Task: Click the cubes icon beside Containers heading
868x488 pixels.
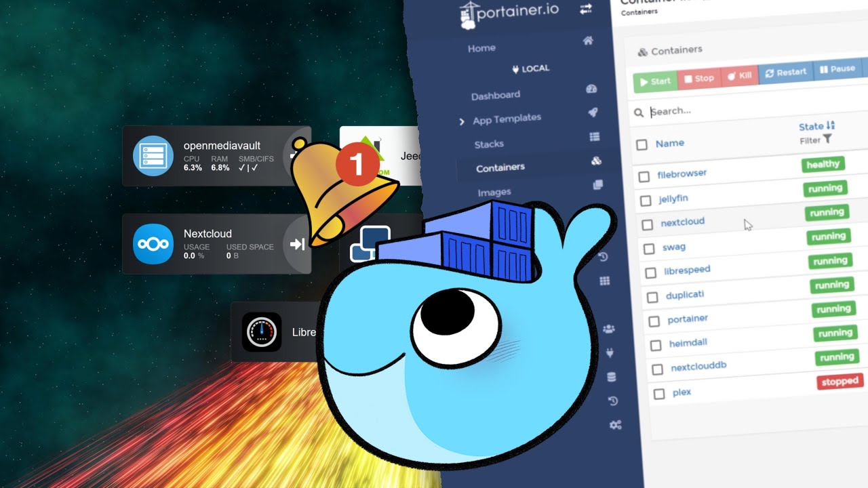Action: click(x=642, y=52)
